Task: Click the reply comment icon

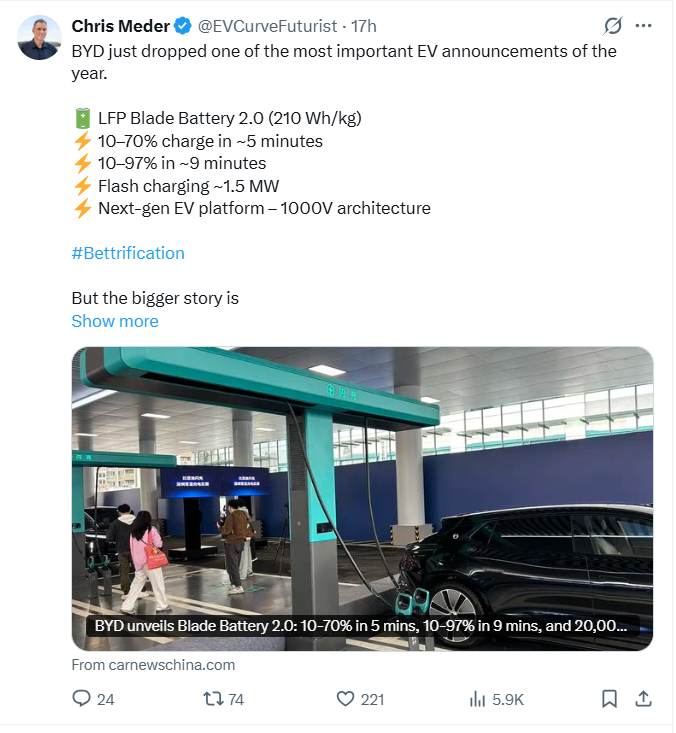Action: pyautogui.click(x=82, y=699)
